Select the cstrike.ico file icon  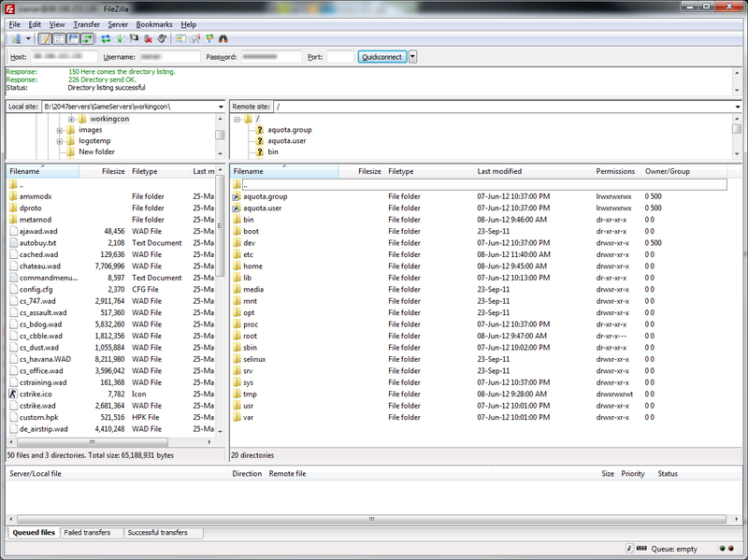(13, 394)
